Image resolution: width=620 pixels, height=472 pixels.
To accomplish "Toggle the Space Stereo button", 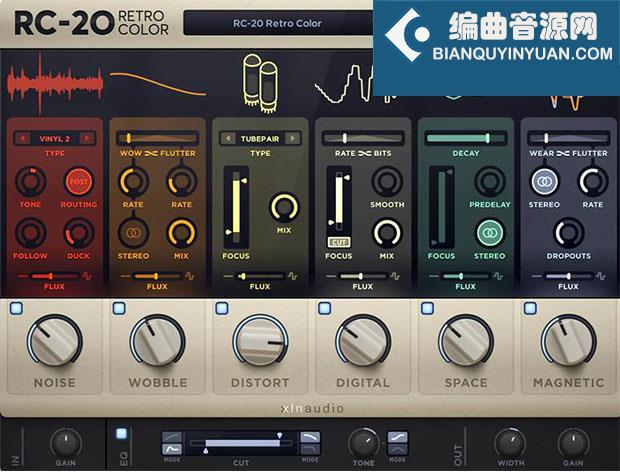I will click(x=490, y=233).
